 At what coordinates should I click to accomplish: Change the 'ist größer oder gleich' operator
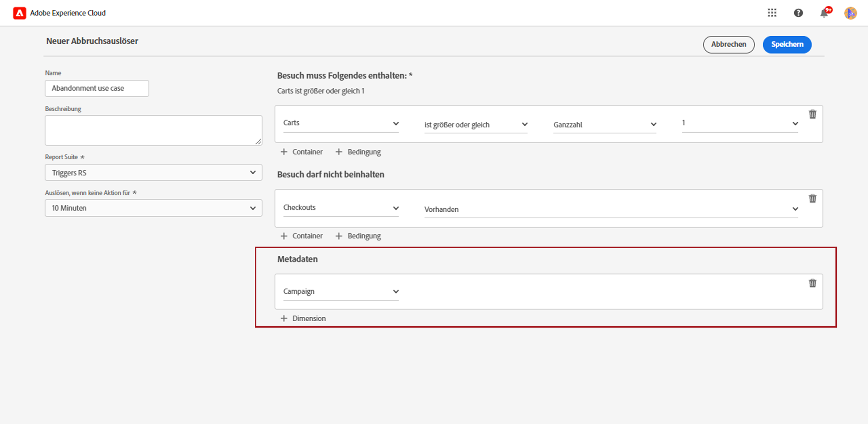476,124
